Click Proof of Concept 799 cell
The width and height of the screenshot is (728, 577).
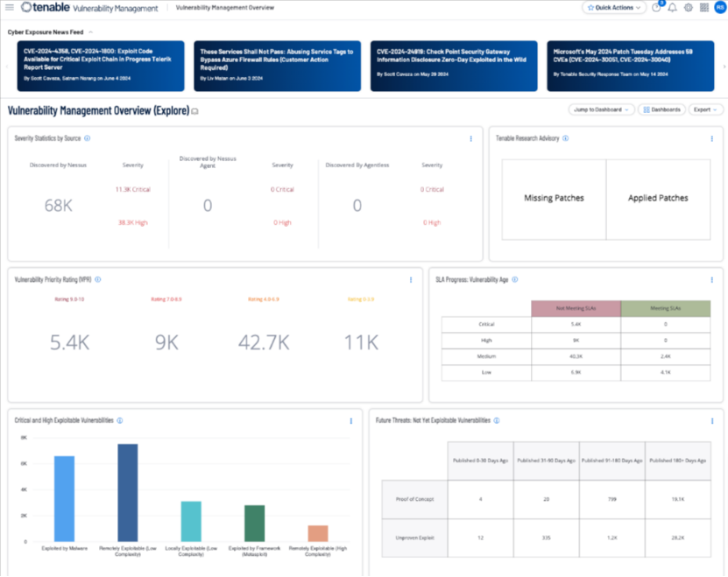pos(612,499)
